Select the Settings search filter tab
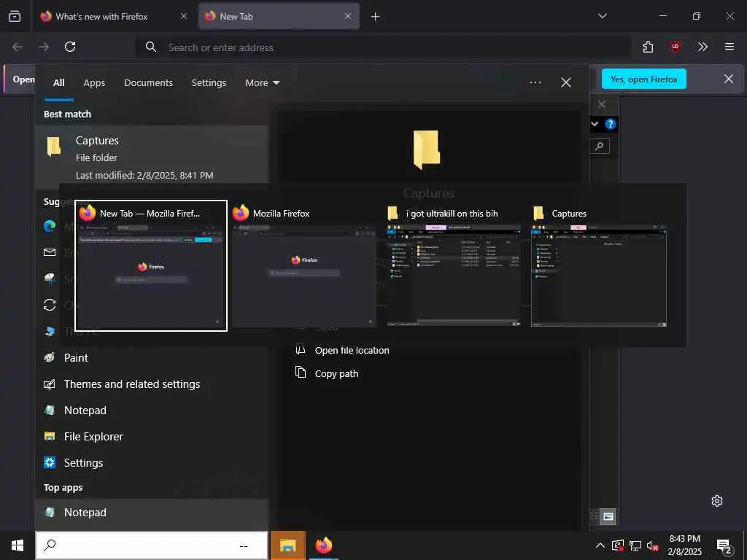This screenshot has width=747, height=560. click(x=209, y=83)
